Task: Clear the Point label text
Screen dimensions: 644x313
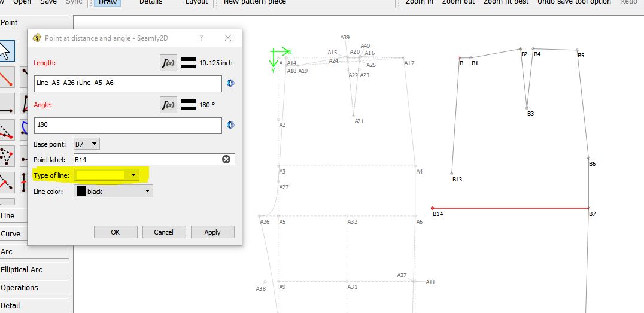Action: coord(226,159)
